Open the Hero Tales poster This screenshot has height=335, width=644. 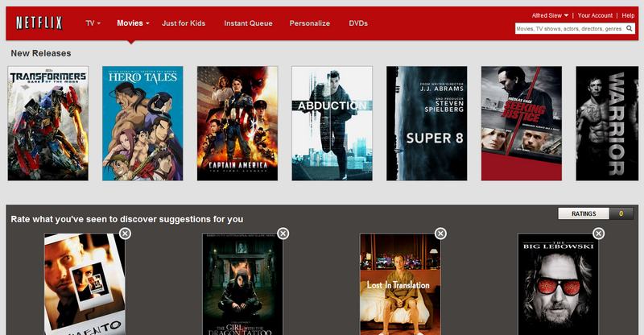point(142,123)
